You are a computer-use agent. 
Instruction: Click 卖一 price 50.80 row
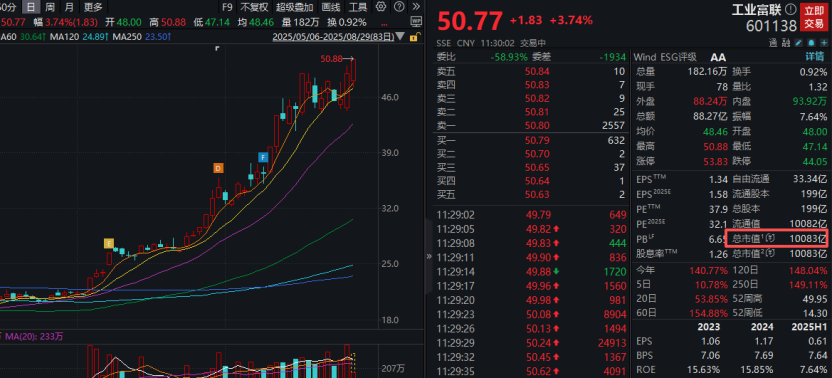coord(531,126)
